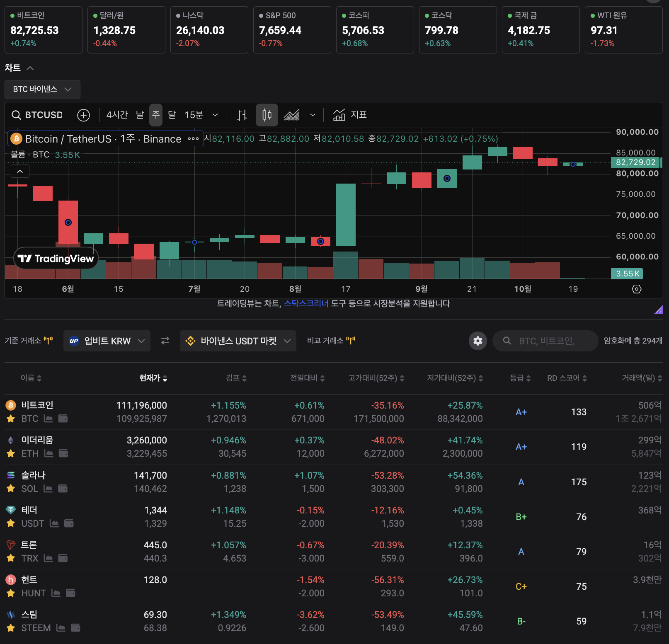Toggle the favorite star for BTC
The height and width of the screenshot is (644, 669).
point(11,419)
